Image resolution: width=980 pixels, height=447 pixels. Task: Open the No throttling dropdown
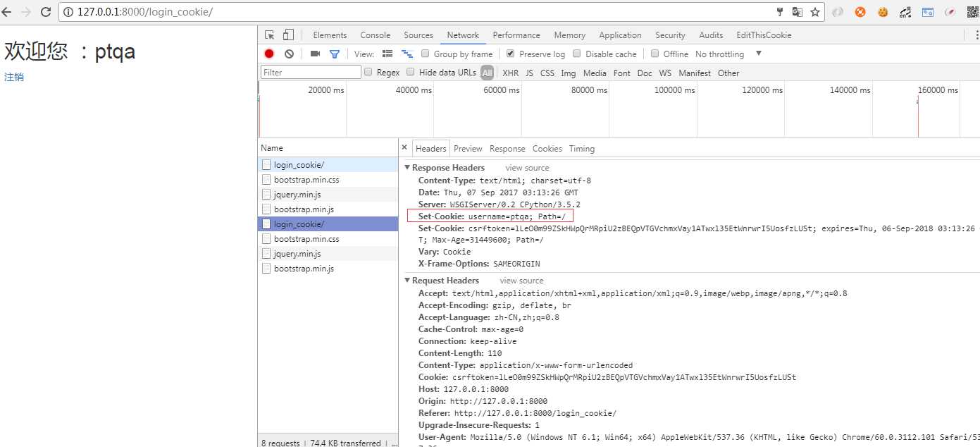tap(728, 54)
